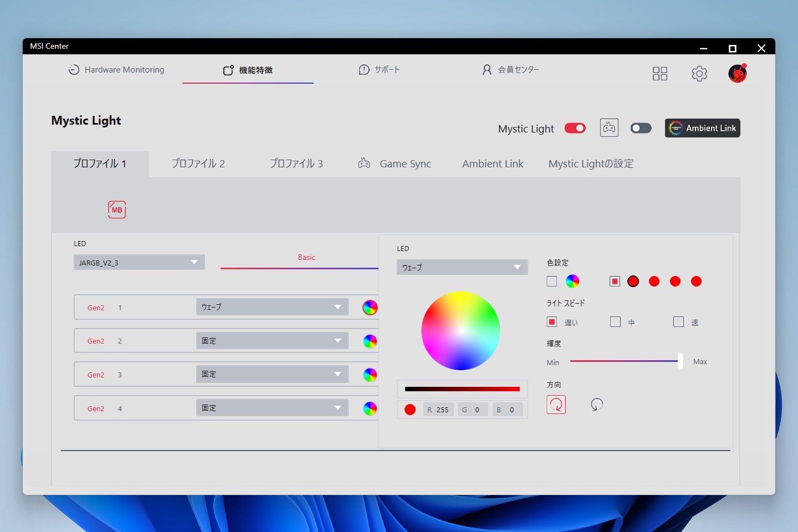This screenshot has width=798, height=532.
Task: Click the G value field showing 0
Action: pos(473,410)
